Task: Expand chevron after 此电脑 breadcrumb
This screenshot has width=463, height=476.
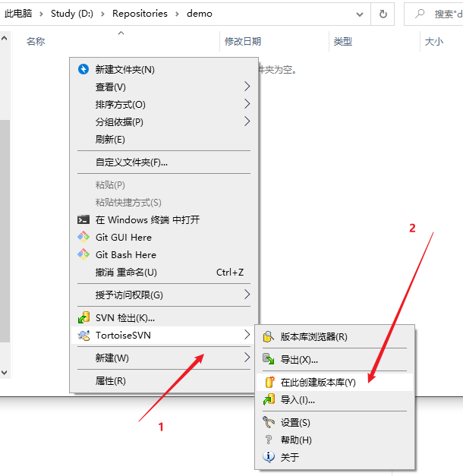Action: tap(41, 14)
